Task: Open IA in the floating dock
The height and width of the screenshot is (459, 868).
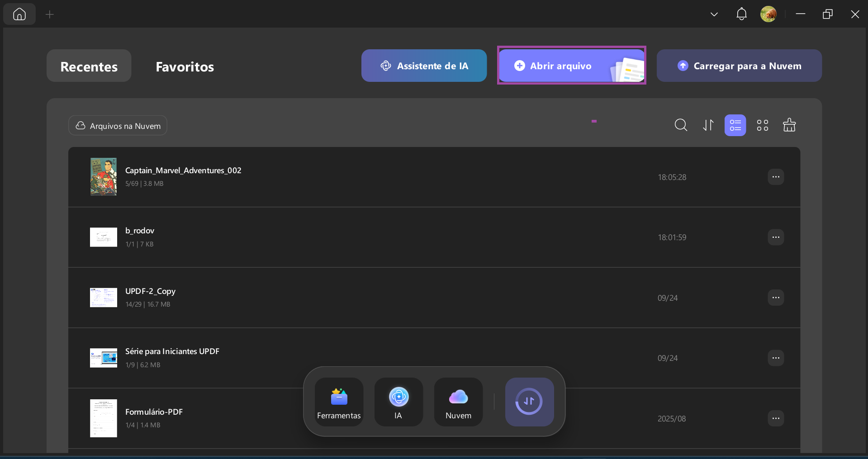Action: 398,402
